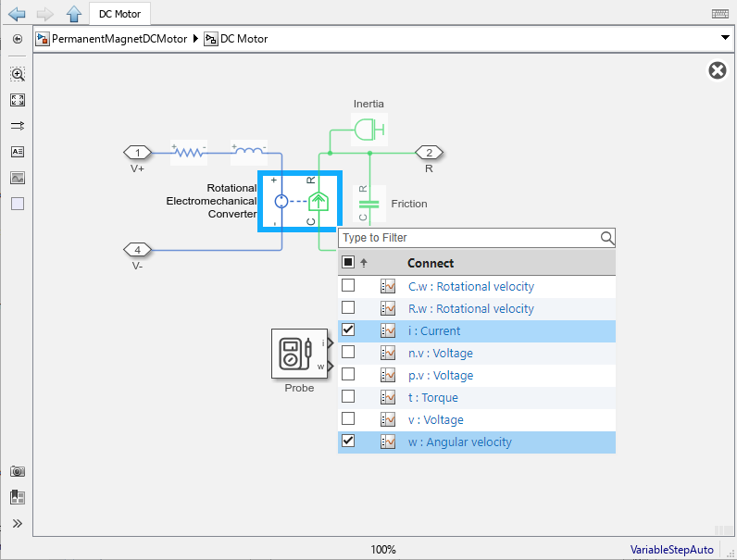Viewport: 737px width, 560px height.
Task: Open the address bar dropdown arrow
Action: (x=725, y=39)
